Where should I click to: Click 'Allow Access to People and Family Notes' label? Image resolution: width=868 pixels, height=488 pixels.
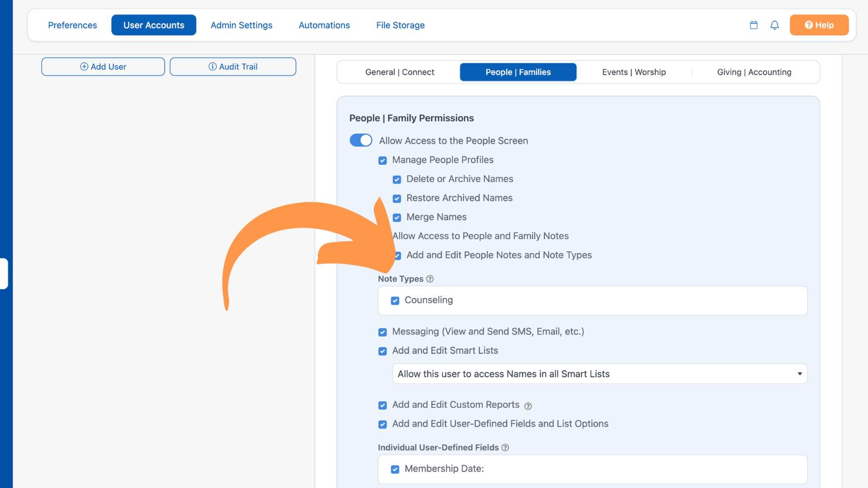click(481, 236)
